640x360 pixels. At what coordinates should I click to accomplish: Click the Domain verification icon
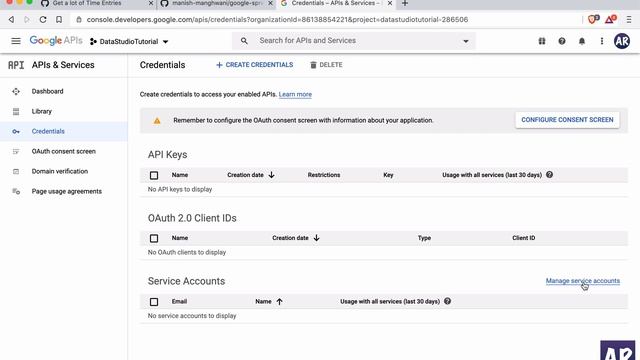click(16, 171)
